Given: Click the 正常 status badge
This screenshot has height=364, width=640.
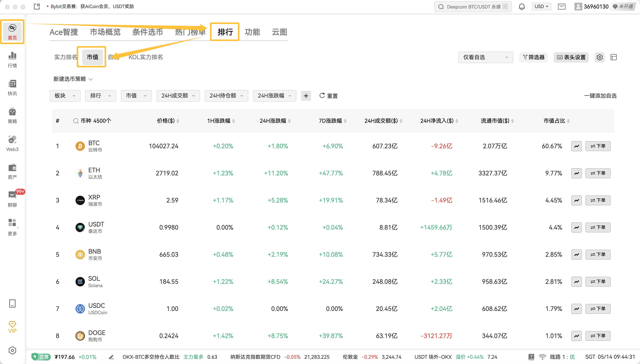Looking at the screenshot, I should tap(41, 357).
